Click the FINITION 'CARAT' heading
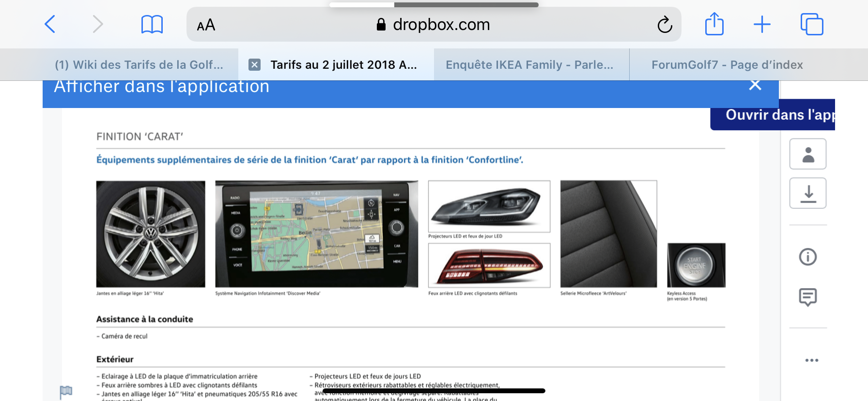The height and width of the screenshot is (401, 868). tap(140, 137)
